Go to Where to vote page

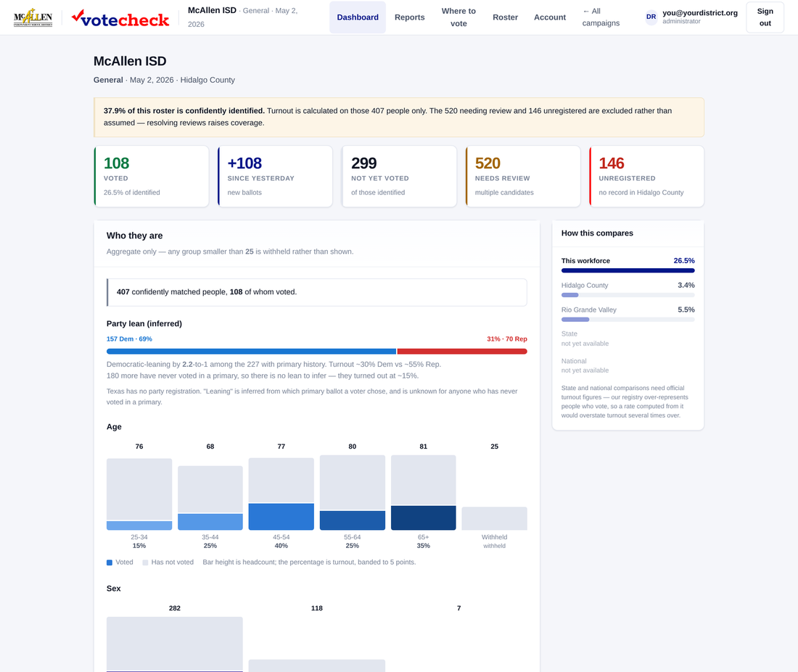(x=458, y=17)
